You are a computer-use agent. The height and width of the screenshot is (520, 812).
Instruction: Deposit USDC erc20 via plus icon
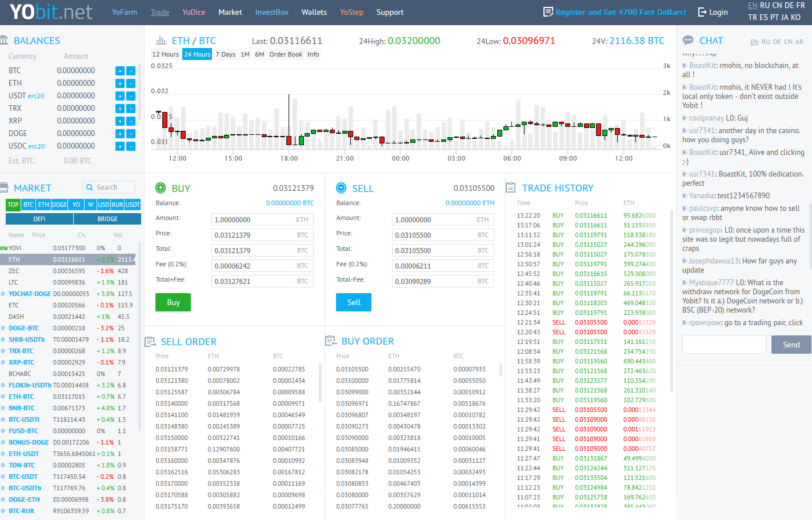pyautogui.click(x=120, y=146)
